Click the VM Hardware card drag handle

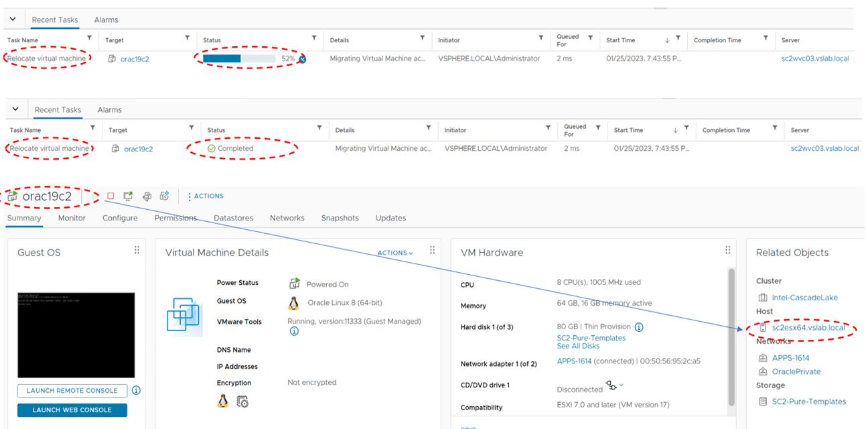[x=727, y=250]
